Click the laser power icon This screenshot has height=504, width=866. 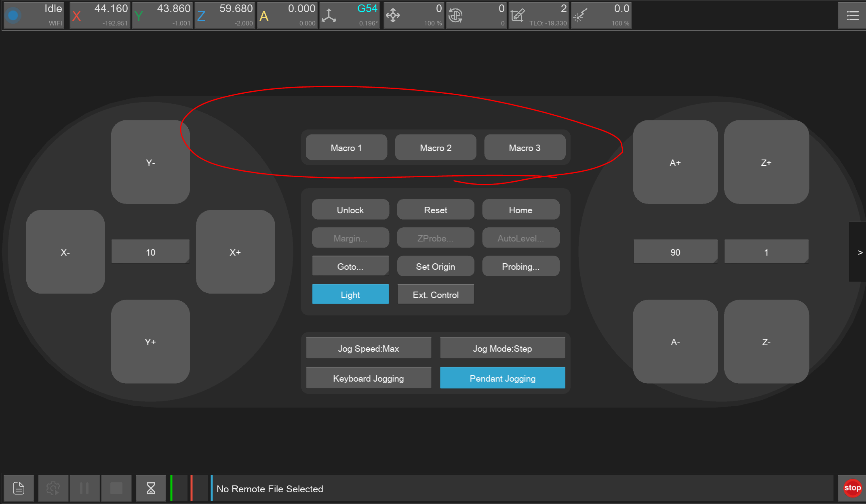coord(580,16)
